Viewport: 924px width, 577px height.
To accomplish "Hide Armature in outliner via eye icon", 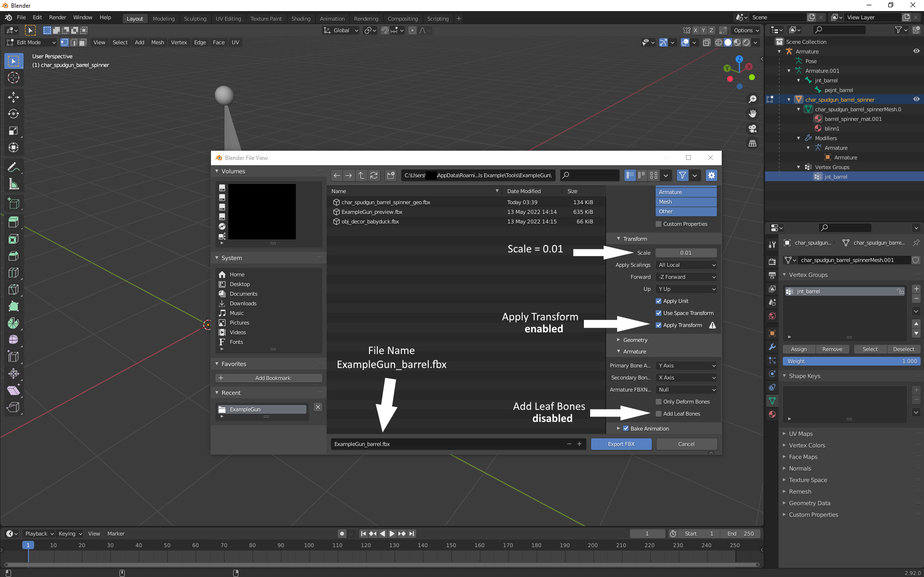I will [916, 51].
